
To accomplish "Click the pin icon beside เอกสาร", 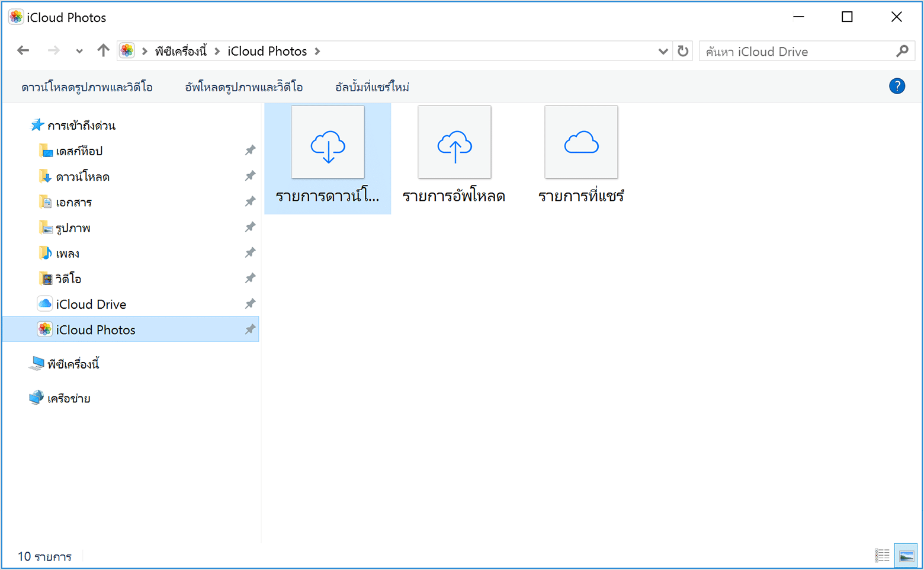I will pos(250,201).
